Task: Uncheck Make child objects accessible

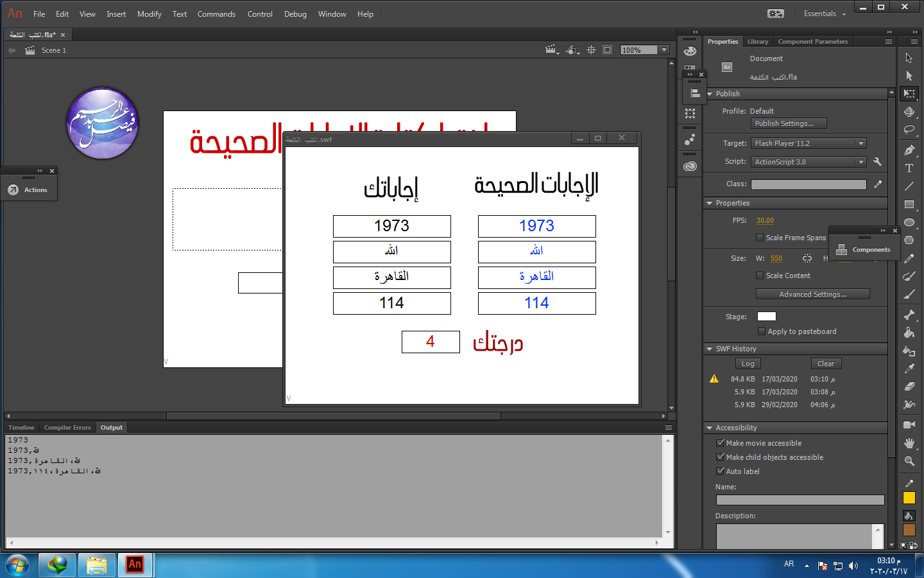Action: (721, 457)
